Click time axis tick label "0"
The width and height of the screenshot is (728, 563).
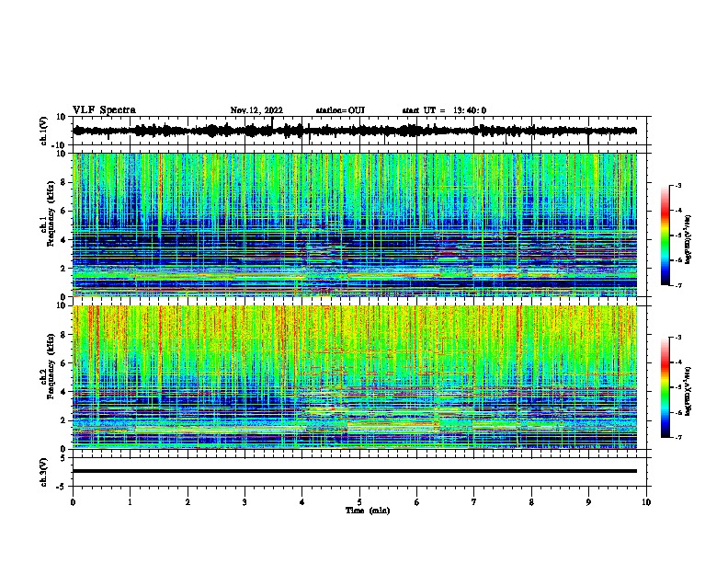[73, 502]
